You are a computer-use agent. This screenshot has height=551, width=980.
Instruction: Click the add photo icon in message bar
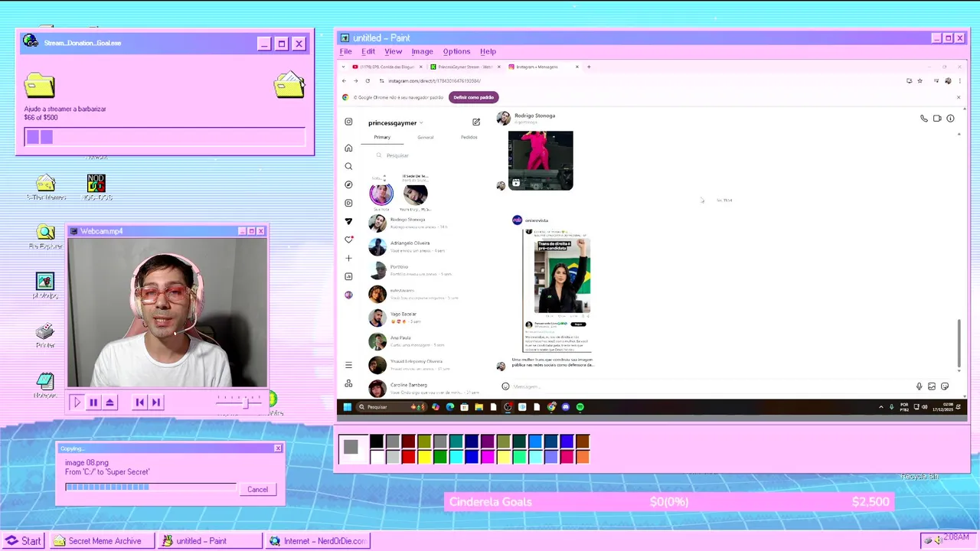[x=932, y=386]
